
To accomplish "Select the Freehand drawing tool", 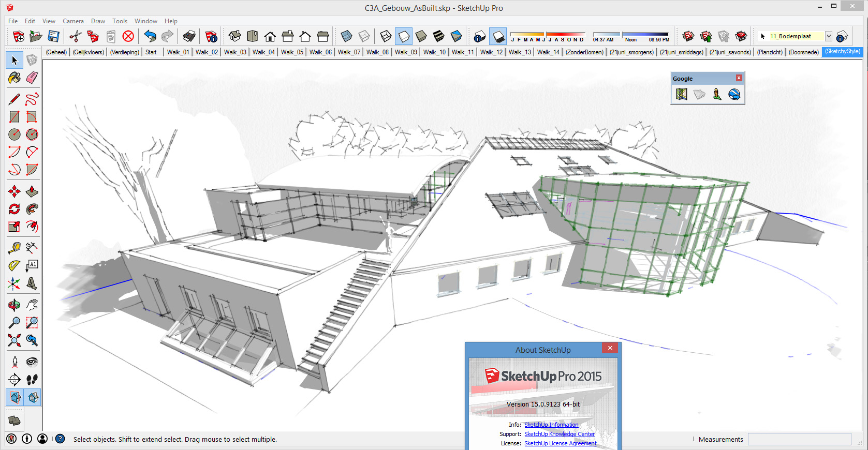I will [32, 99].
